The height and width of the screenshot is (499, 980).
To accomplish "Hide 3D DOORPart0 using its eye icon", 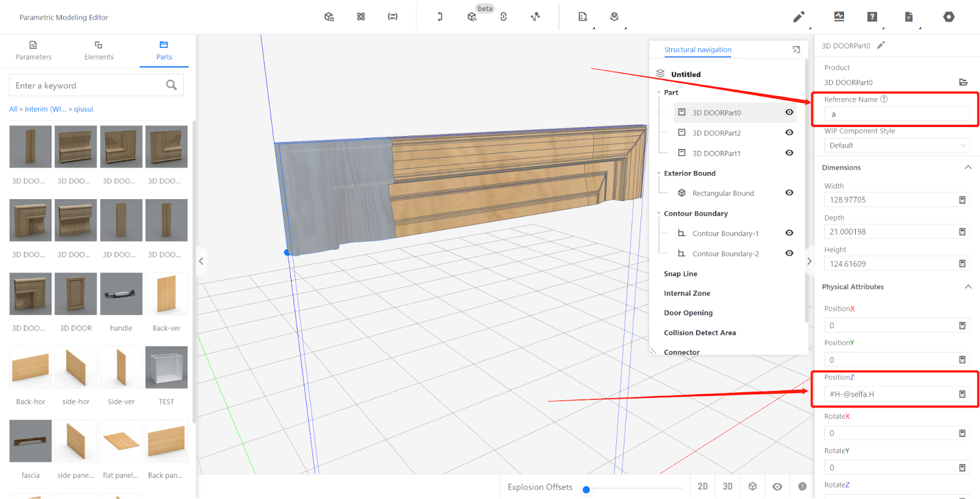I will coord(790,112).
